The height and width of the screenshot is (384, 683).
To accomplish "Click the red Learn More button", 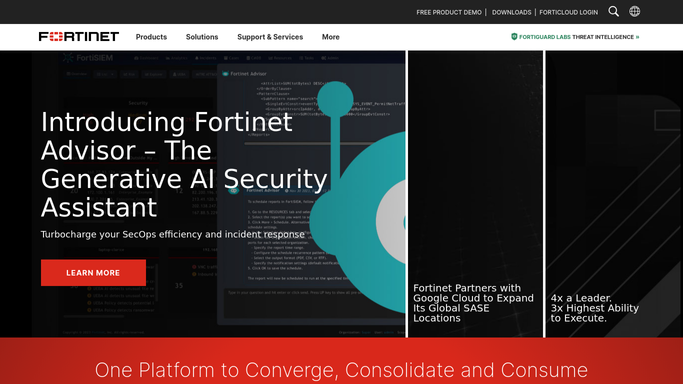I will (93, 273).
